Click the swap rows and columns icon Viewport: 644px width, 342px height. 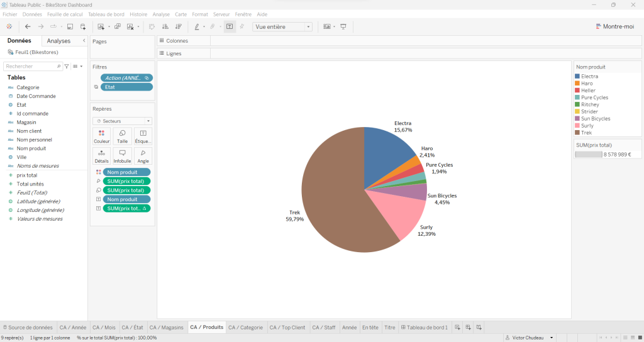coord(152,26)
